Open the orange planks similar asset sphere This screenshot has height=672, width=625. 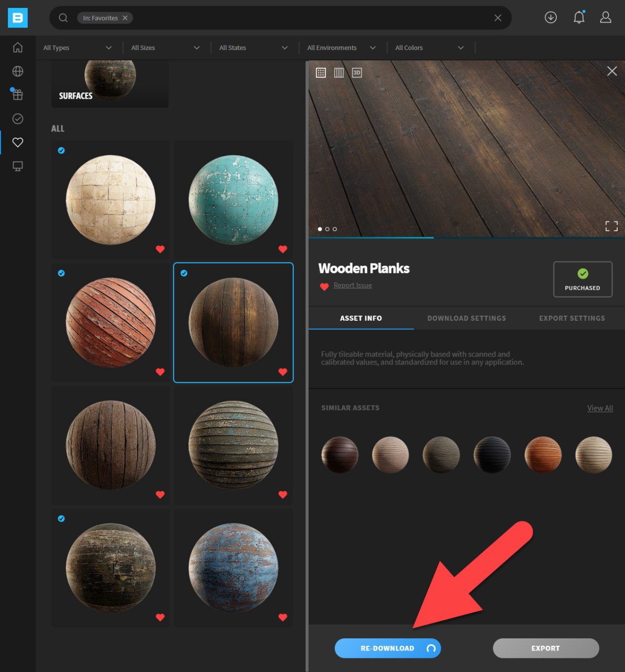coord(543,455)
